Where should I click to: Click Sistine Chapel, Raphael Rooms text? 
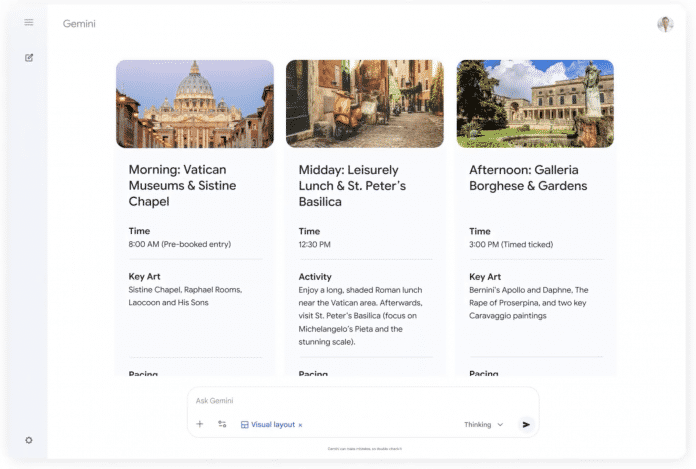tap(185, 296)
